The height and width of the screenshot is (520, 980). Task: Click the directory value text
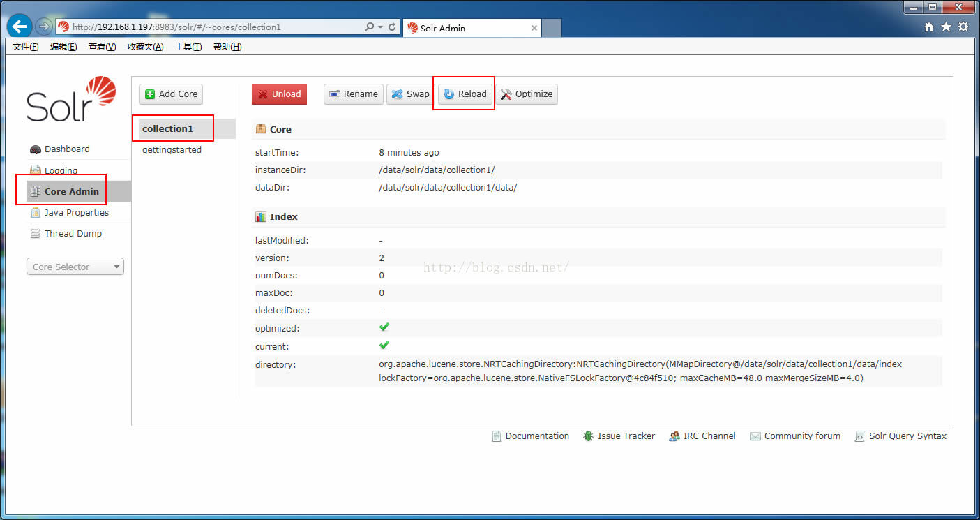click(x=640, y=371)
